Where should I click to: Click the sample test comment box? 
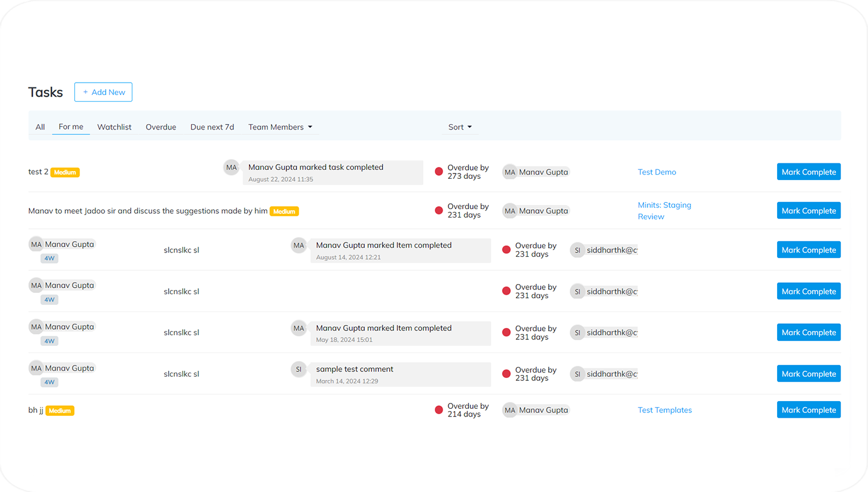[x=400, y=374]
